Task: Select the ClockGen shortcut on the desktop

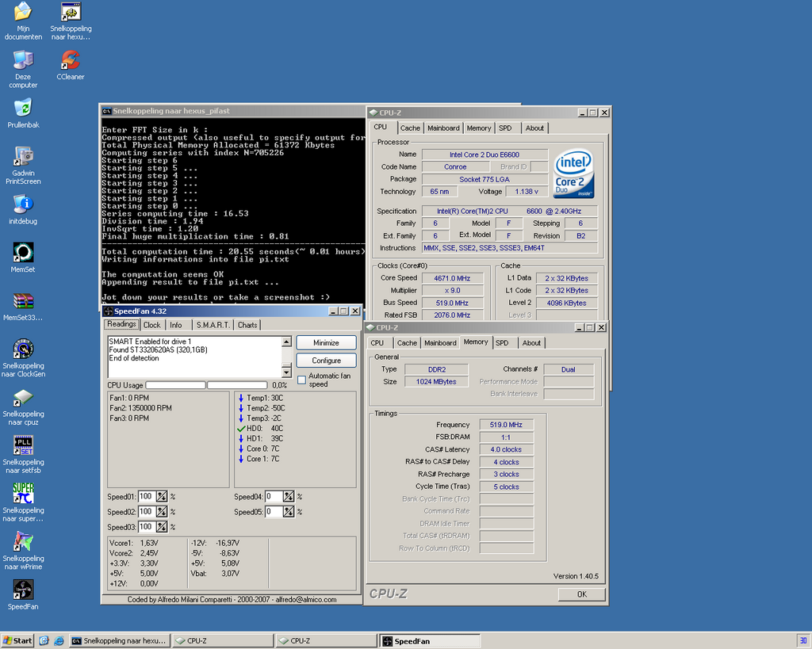Action: tap(23, 358)
